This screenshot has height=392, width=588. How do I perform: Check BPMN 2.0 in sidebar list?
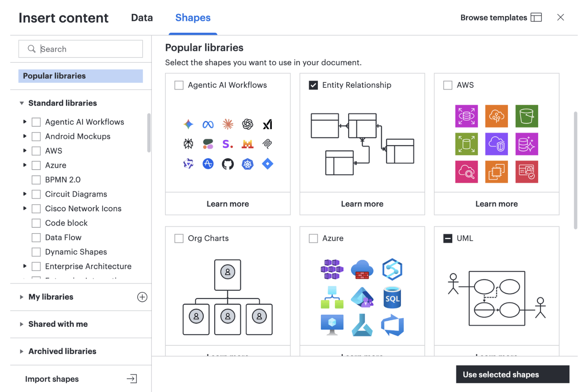tap(36, 180)
